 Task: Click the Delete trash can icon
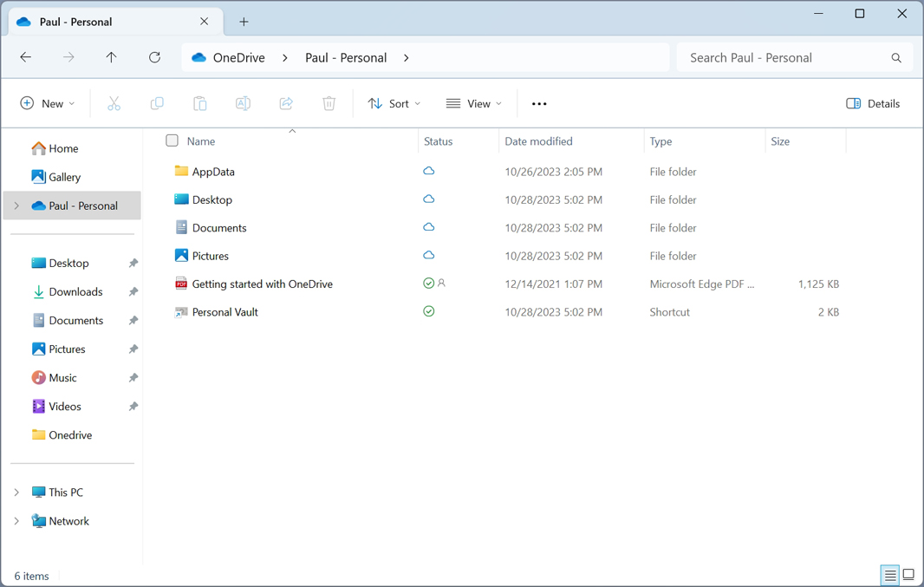(x=329, y=103)
